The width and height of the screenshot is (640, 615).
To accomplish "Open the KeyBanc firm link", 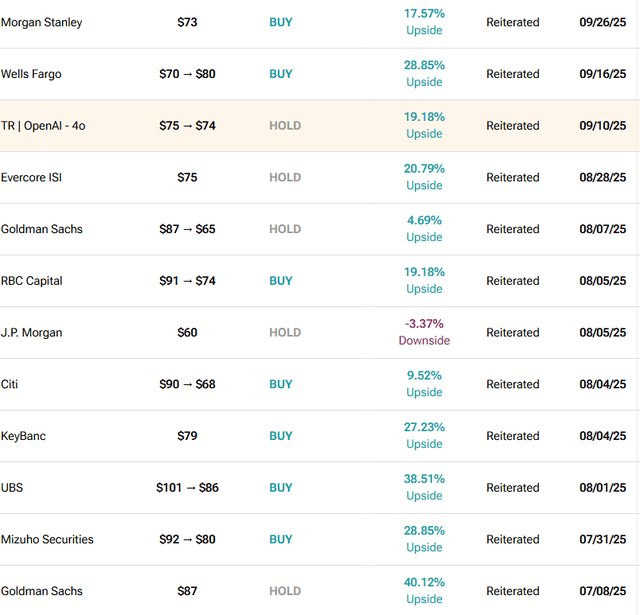I will coord(24,436).
